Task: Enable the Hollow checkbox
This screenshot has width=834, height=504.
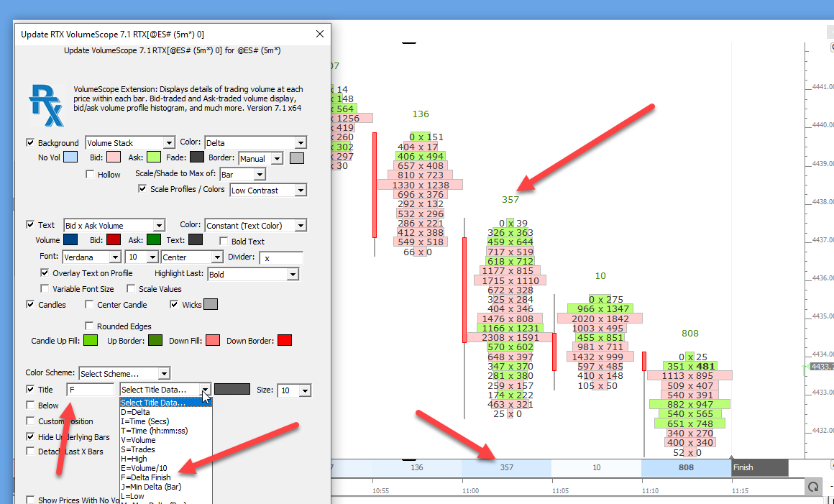Action: point(90,175)
